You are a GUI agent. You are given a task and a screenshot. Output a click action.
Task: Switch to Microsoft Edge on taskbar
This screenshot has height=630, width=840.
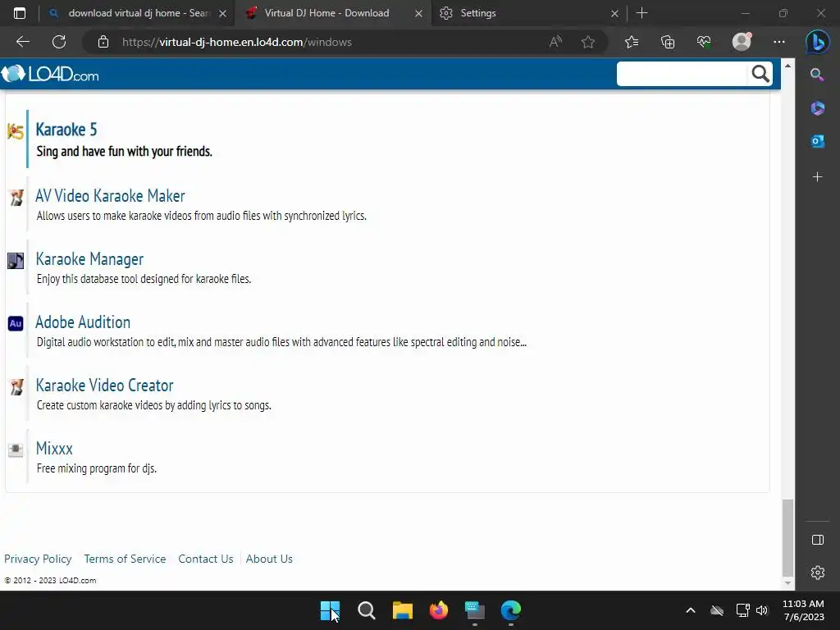point(510,610)
